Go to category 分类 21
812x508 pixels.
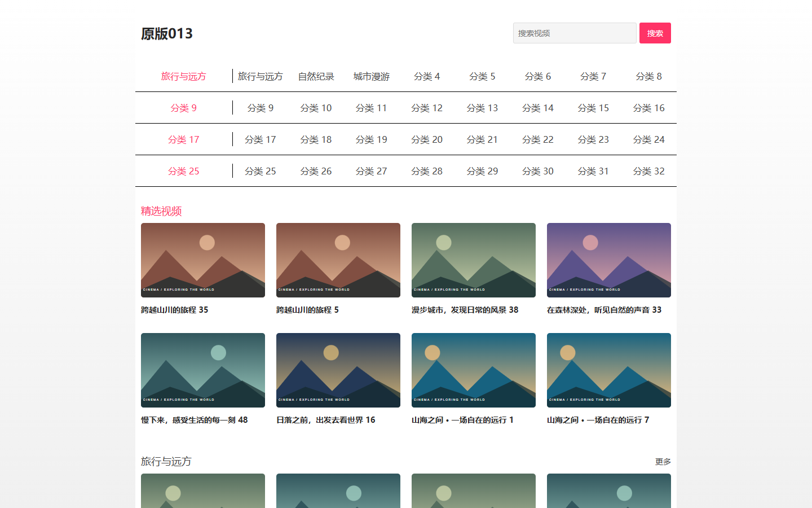point(482,139)
